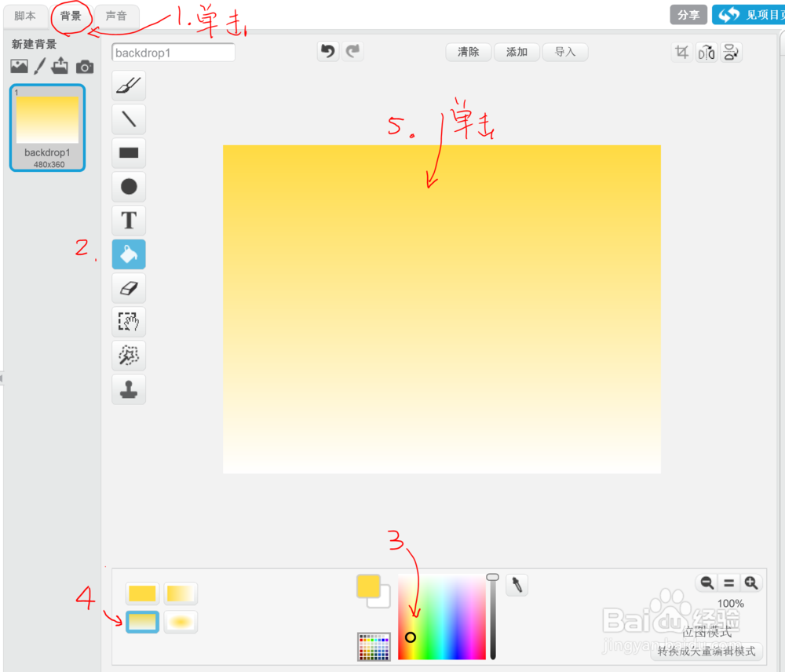
Task: Click the 导入 button
Action: coord(565,52)
